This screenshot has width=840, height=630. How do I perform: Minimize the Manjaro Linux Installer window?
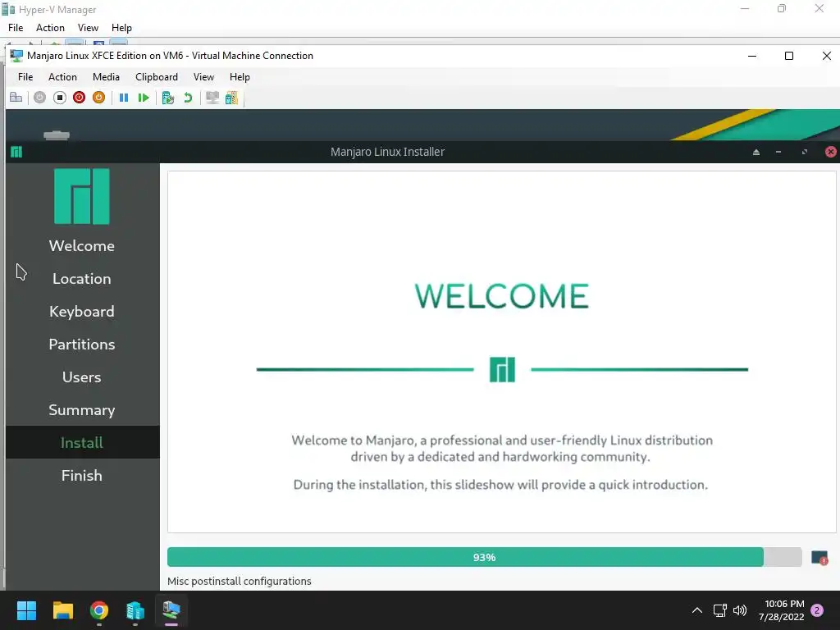pyautogui.click(x=778, y=152)
